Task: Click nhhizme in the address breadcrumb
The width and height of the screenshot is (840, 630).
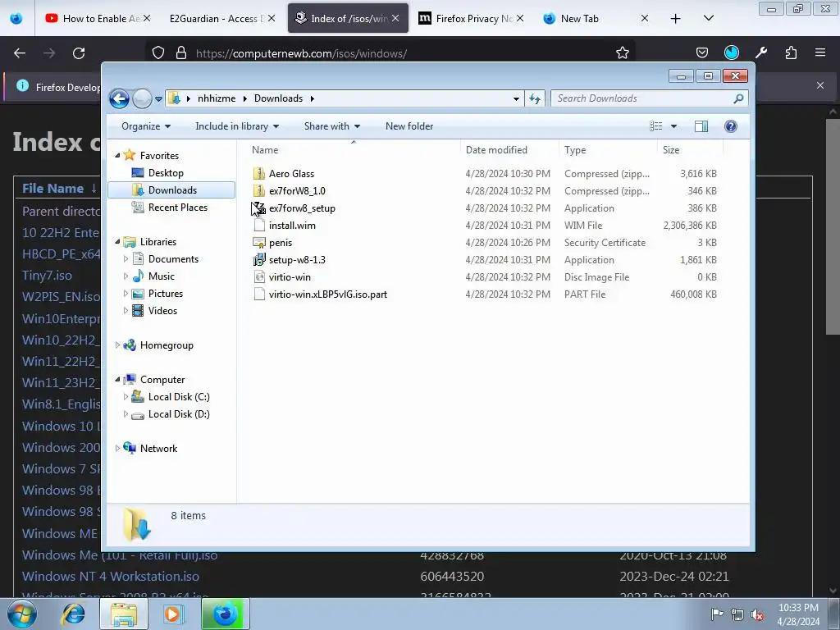Action: [x=217, y=98]
